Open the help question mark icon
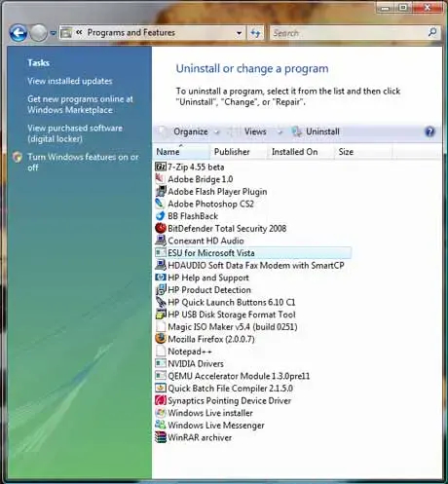 point(429,131)
